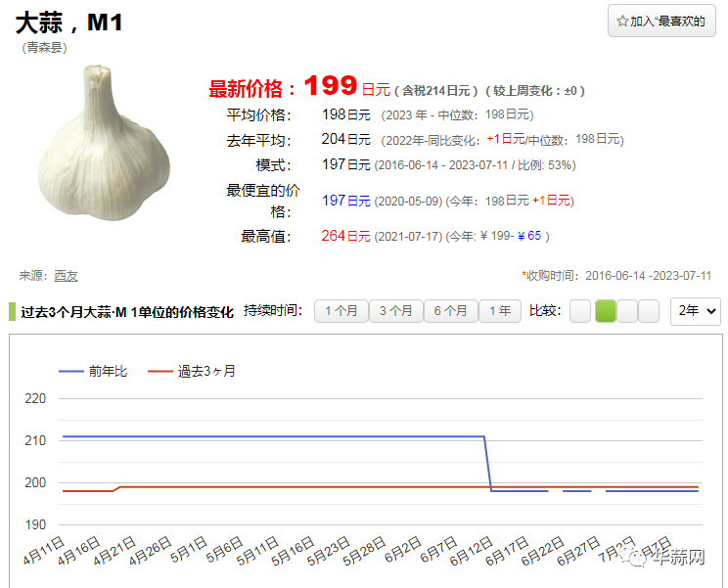Click the 大蒜，M1 title heading
728x588 pixels.
tap(69, 23)
